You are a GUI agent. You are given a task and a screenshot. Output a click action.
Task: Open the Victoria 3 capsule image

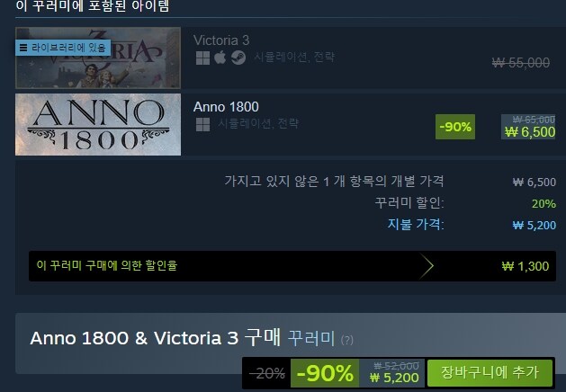point(98,58)
